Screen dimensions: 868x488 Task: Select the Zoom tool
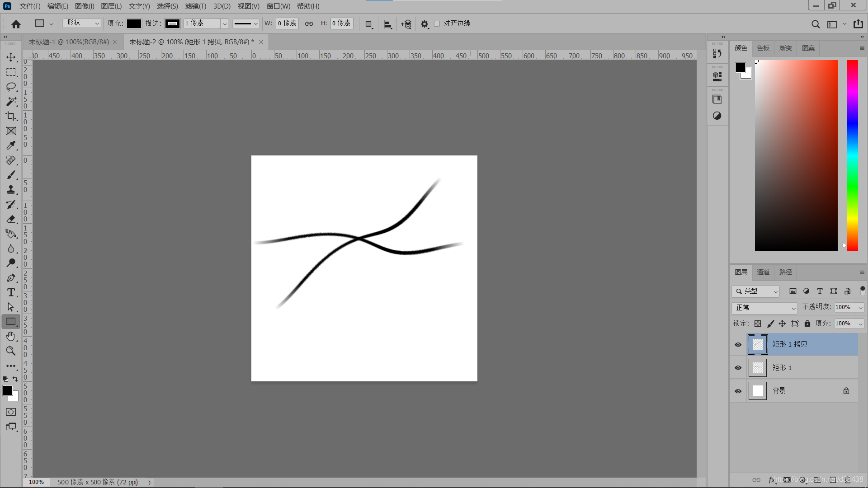[x=11, y=351]
